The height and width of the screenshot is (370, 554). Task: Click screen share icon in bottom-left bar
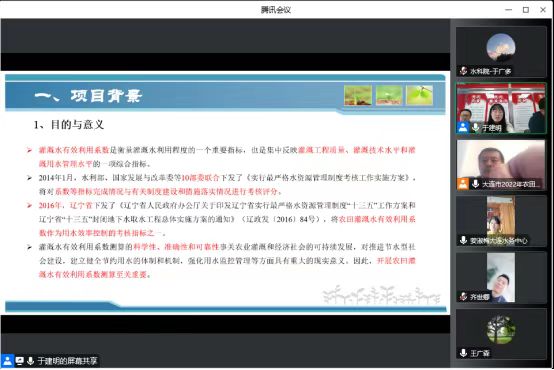pyautogui.click(x=20, y=360)
